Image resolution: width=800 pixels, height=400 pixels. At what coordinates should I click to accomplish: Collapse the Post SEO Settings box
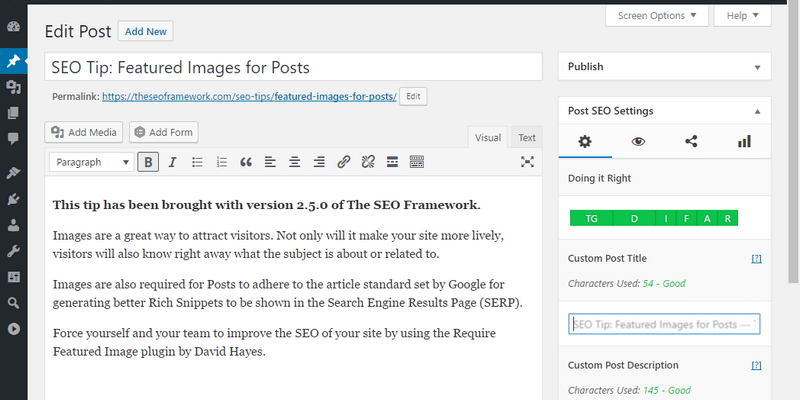coord(756,111)
